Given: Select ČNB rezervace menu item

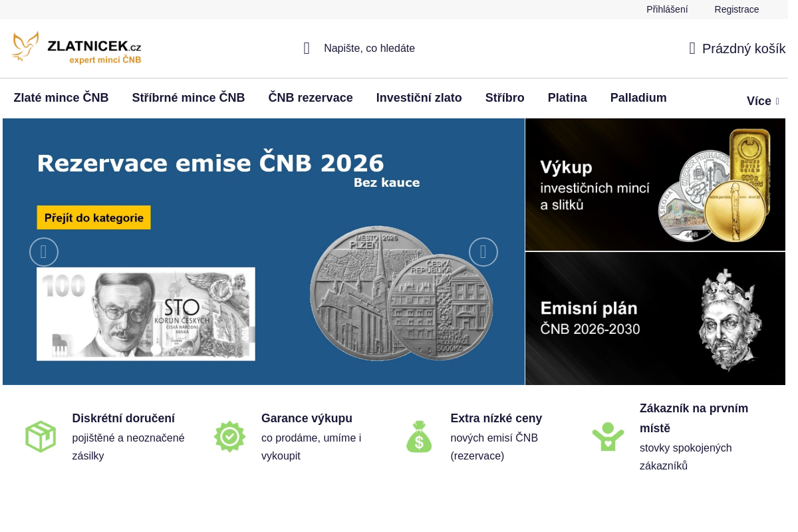Looking at the screenshot, I should coord(311,98).
